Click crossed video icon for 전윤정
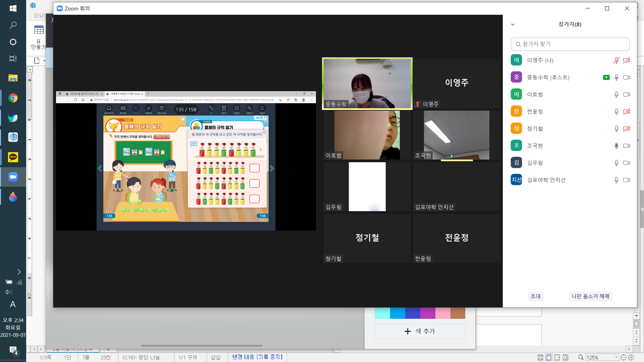This screenshot has height=362, width=644. tap(626, 112)
